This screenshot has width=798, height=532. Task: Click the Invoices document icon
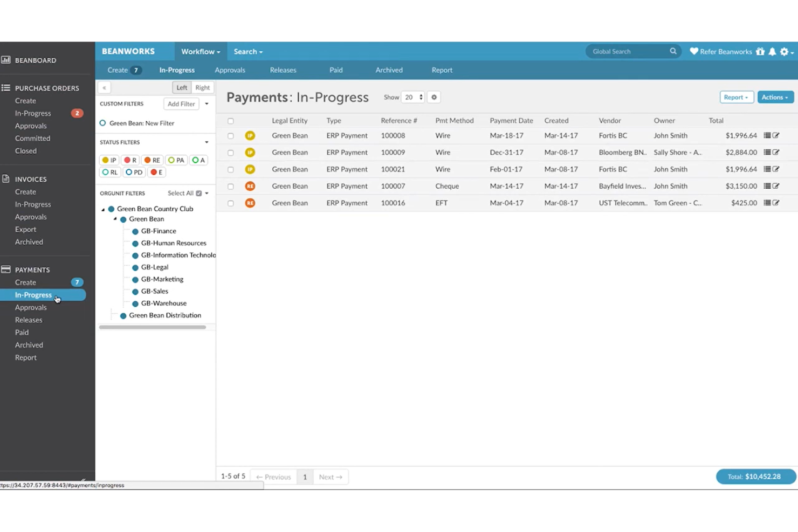click(6, 178)
